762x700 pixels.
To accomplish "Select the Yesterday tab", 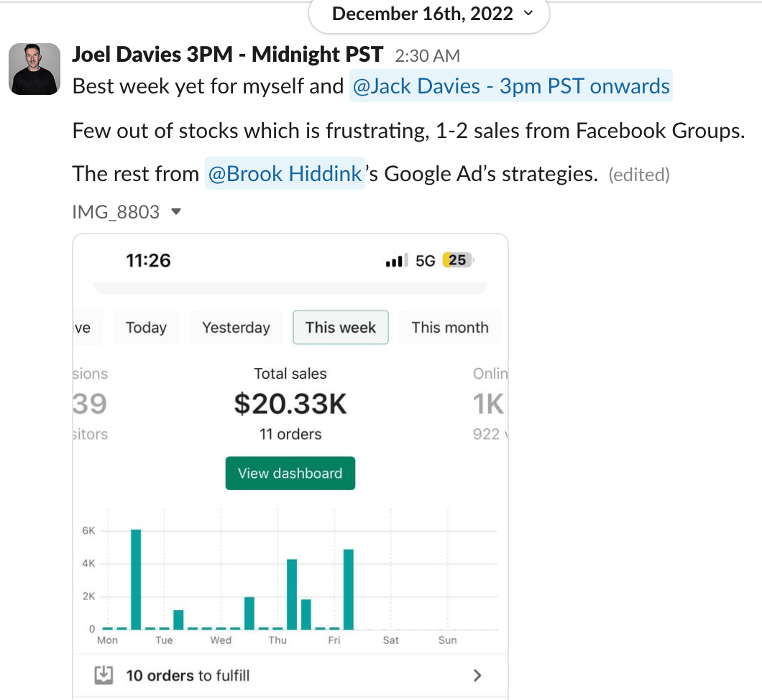I will pos(236,328).
